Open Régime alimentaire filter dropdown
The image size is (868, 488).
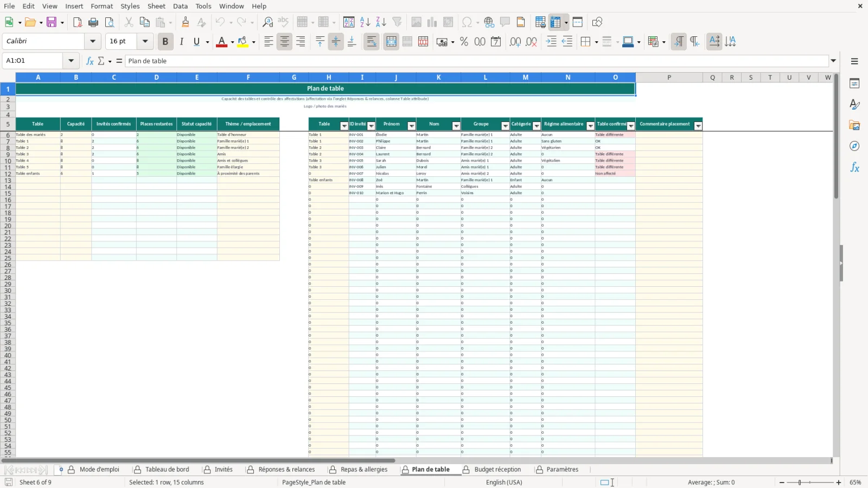(x=590, y=126)
